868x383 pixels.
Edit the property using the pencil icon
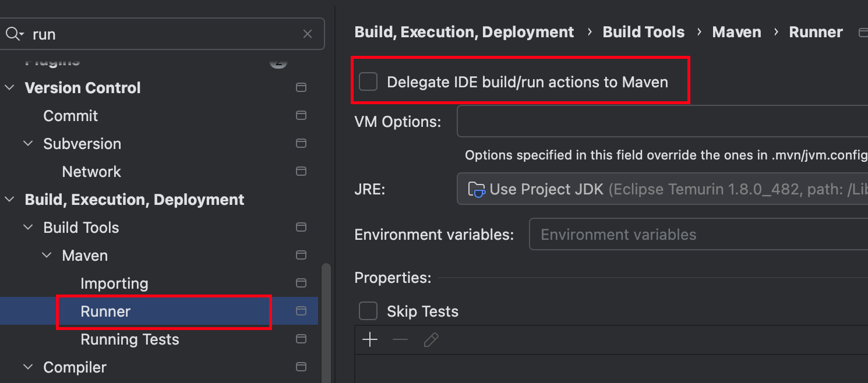click(x=431, y=340)
